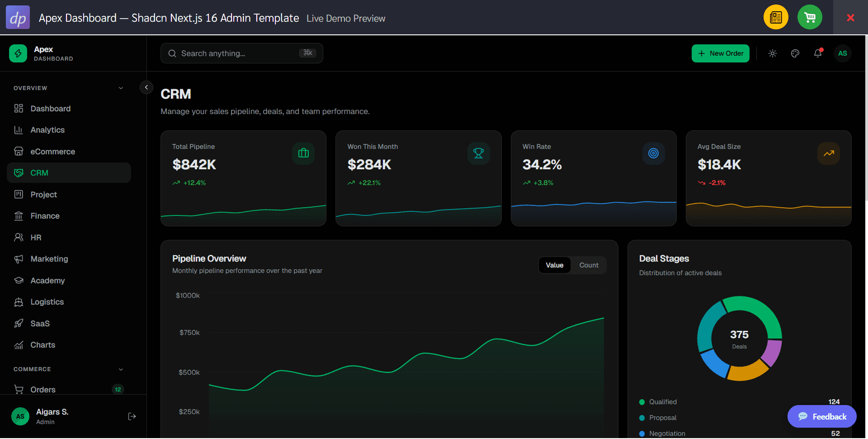This screenshot has width=868, height=439.
Task: Click the HR people icon
Action: (19, 238)
